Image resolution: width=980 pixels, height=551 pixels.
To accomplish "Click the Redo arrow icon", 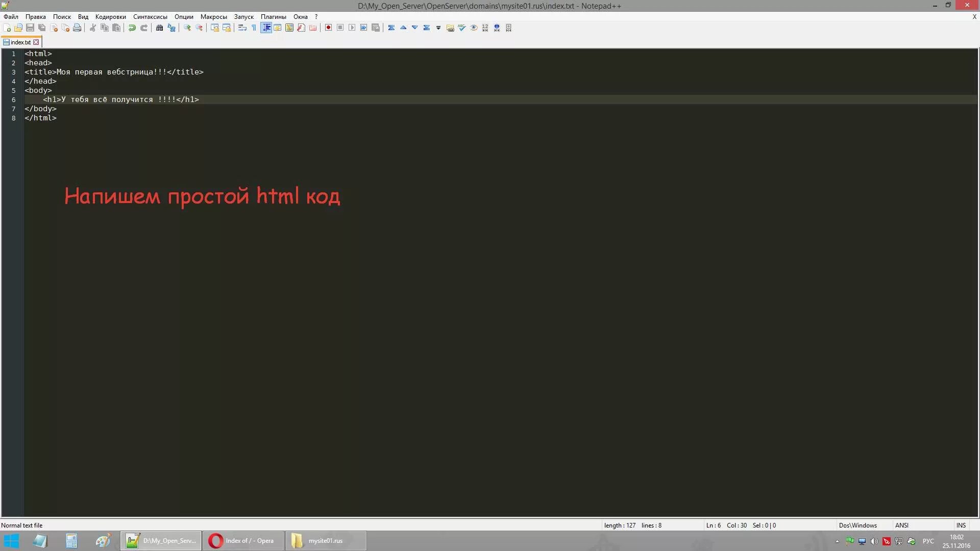I will point(144,28).
